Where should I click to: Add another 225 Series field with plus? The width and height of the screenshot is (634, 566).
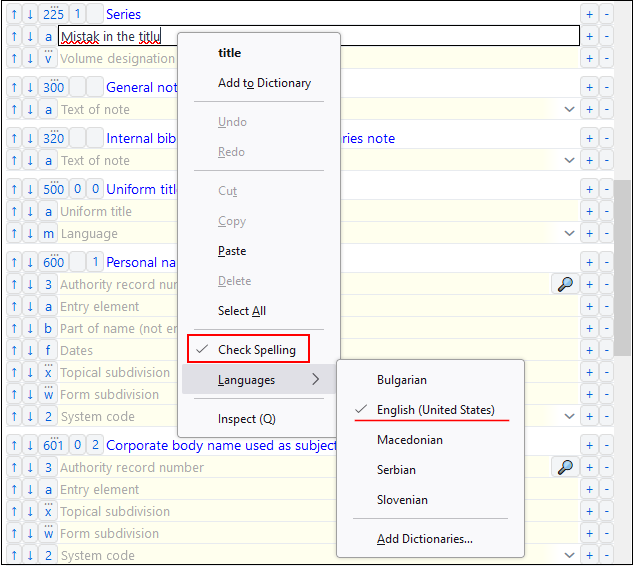pos(589,15)
